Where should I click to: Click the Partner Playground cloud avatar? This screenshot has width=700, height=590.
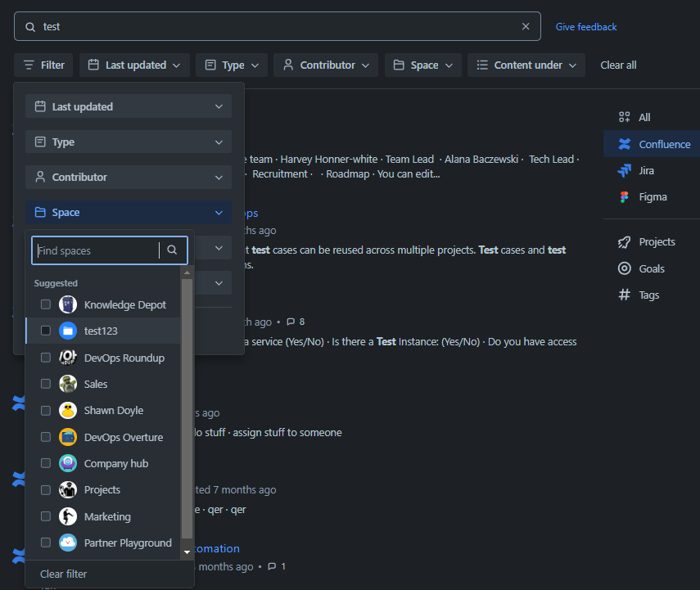click(x=68, y=543)
